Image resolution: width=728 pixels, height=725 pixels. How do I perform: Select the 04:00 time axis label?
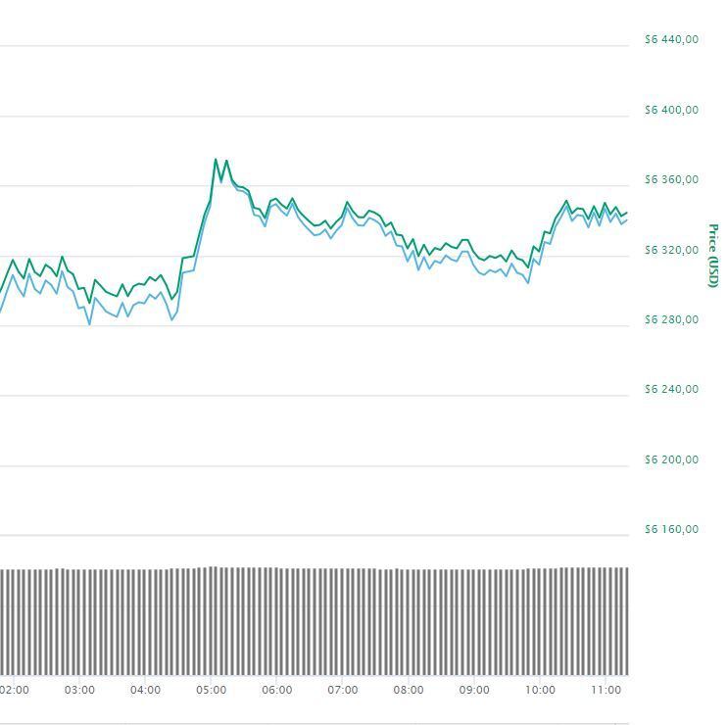(x=145, y=690)
